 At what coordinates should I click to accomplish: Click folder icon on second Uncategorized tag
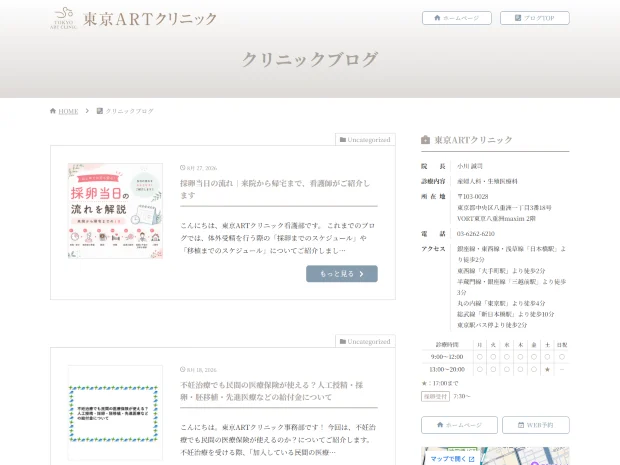pyautogui.click(x=343, y=341)
